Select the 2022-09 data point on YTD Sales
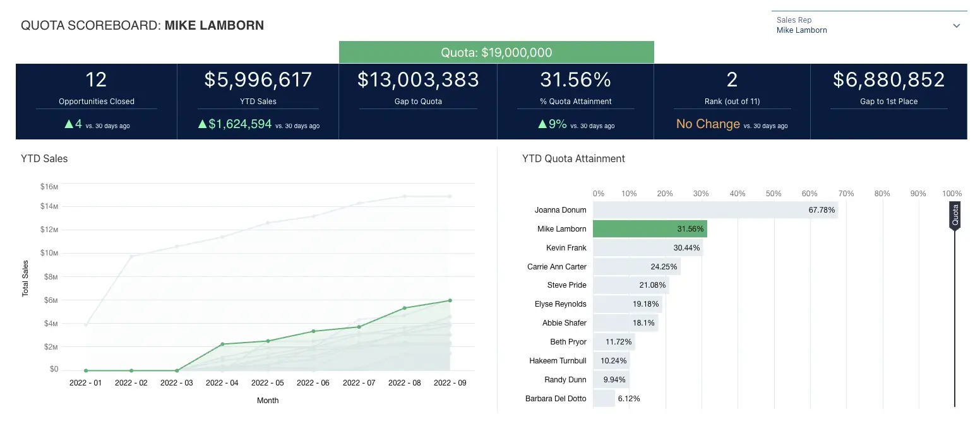Viewport: 980px width, 441px height. [450, 301]
